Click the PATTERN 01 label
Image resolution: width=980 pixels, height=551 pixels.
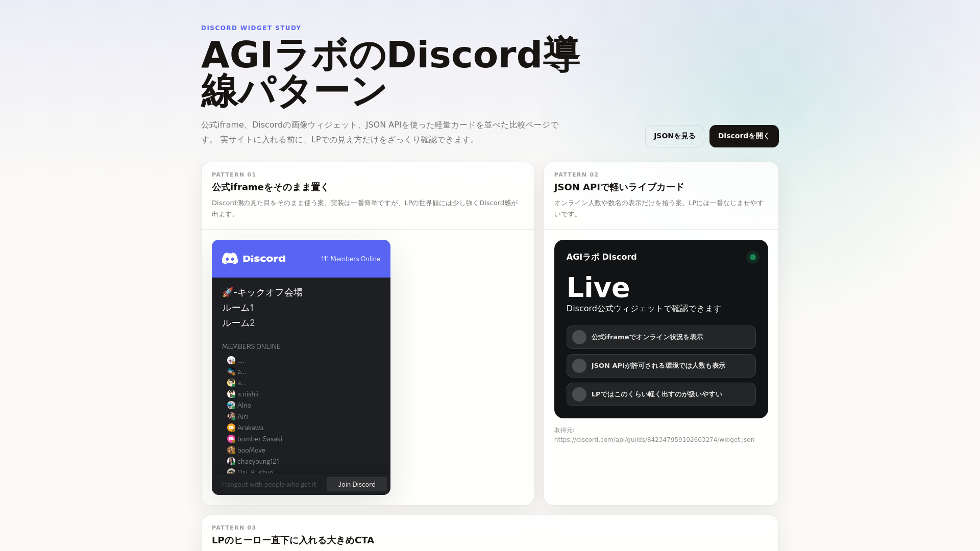click(234, 174)
